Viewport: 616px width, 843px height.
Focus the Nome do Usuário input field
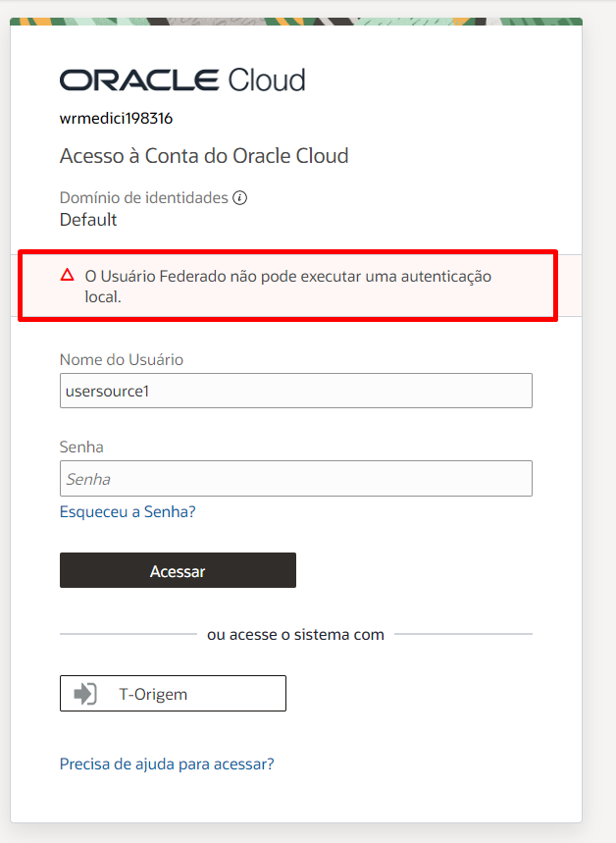coord(296,391)
